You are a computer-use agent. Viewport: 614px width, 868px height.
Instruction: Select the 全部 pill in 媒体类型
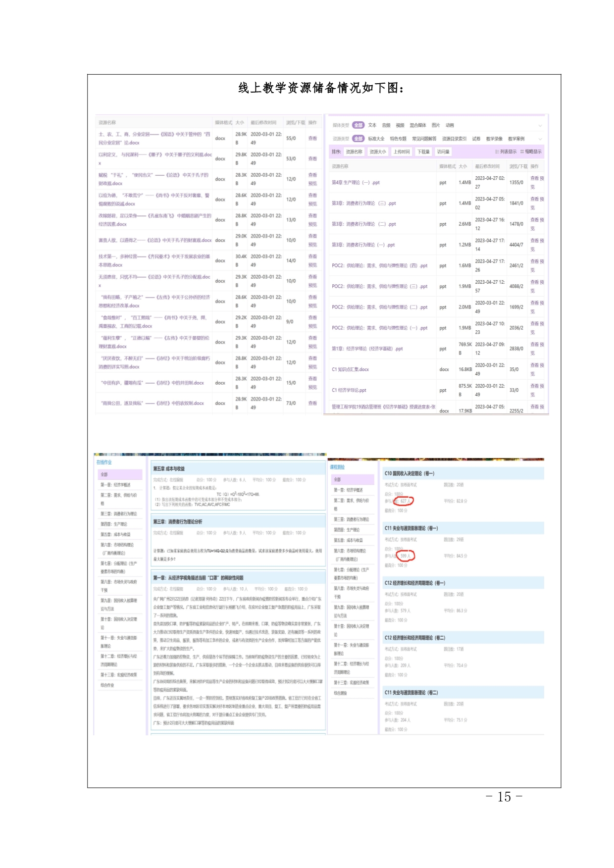(358, 125)
